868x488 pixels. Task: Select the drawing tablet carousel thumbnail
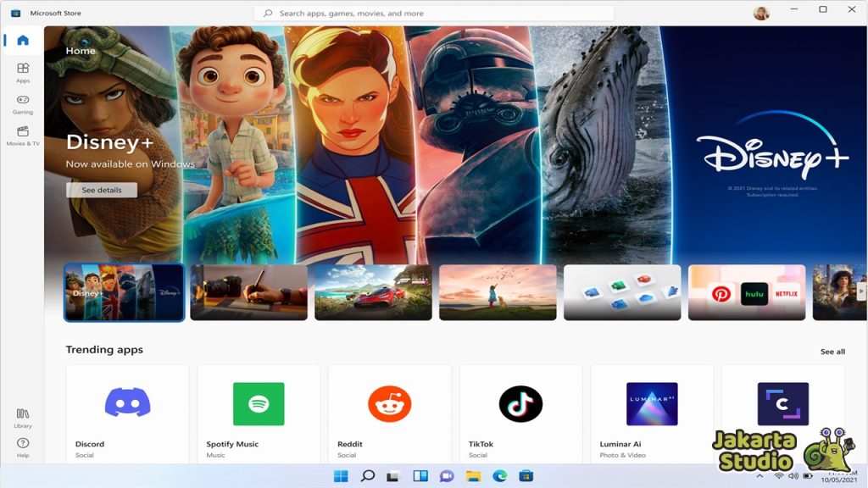[x=248, y=292]
